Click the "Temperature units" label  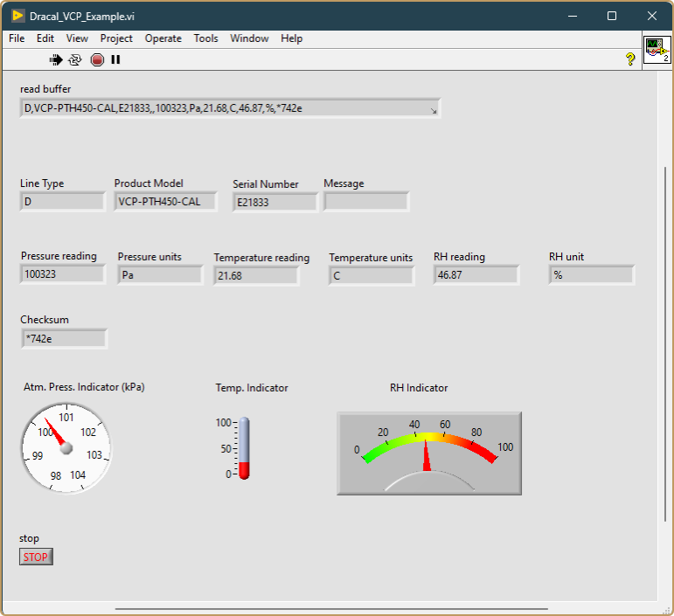(x=371, y=258)
